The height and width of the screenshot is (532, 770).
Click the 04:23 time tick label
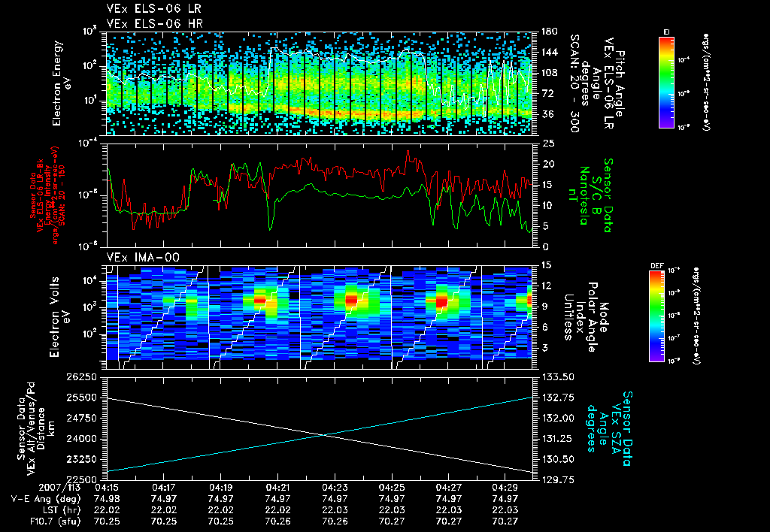point(335,488)
